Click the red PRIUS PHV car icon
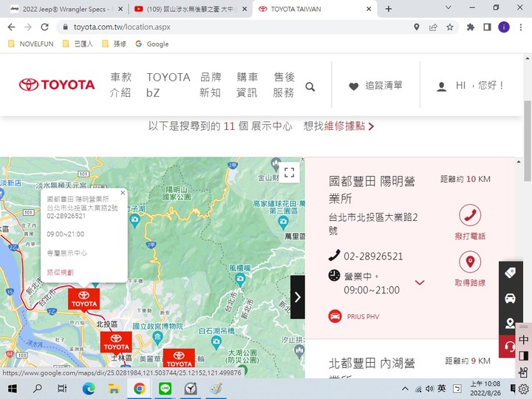This screenshot has width=532, height=399. [335, 316]
